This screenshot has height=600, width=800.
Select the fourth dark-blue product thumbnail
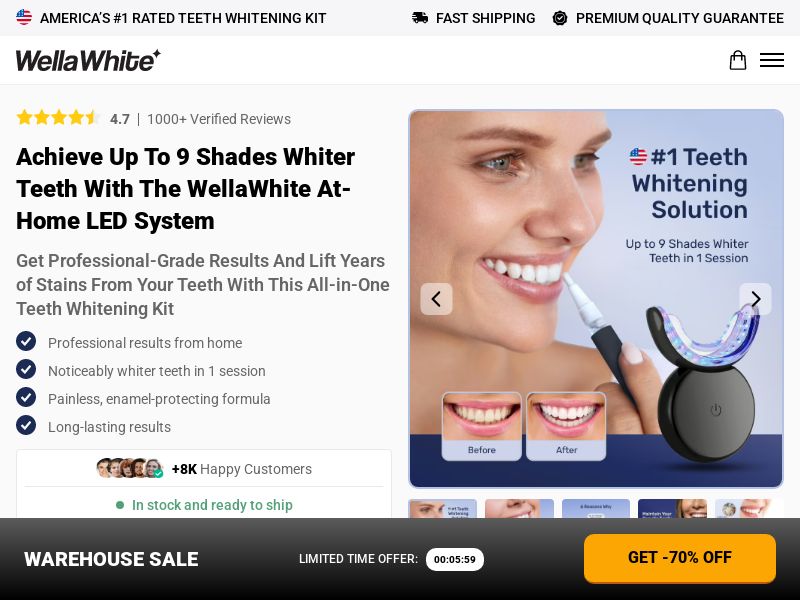pyautogui.click(x=672, y=509)
